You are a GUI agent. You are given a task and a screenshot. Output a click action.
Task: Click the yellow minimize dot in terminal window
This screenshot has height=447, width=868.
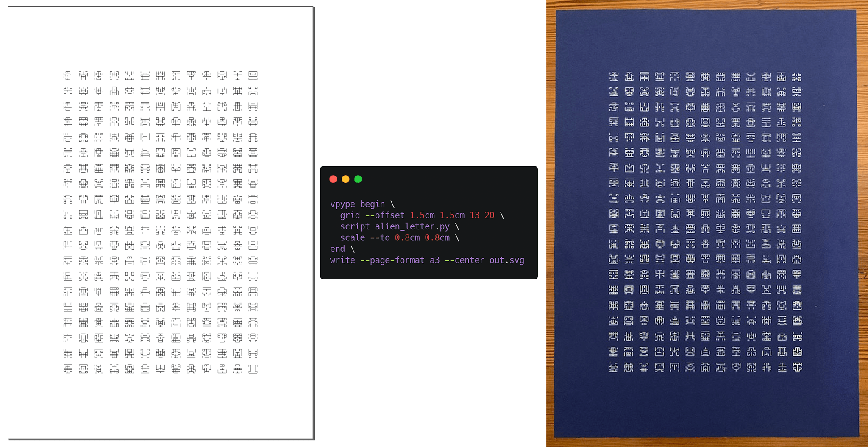[345, 179]
